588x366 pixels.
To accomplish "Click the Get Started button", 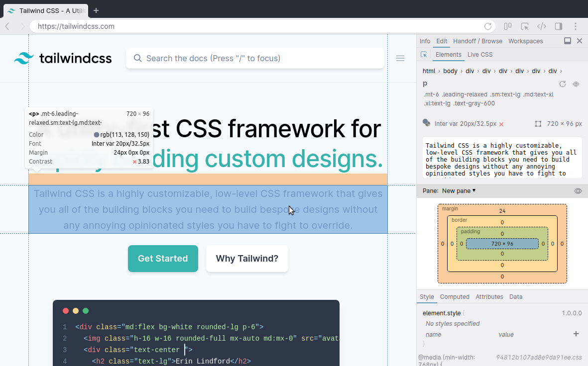I will tap(163, 259).
